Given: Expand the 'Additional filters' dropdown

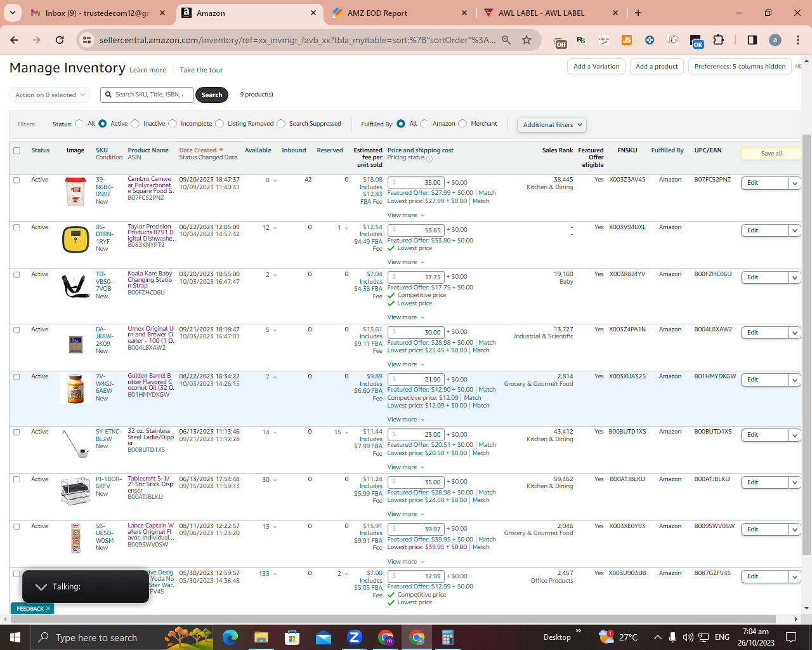Looking at the screenshot, I should (x=551, y=125).
